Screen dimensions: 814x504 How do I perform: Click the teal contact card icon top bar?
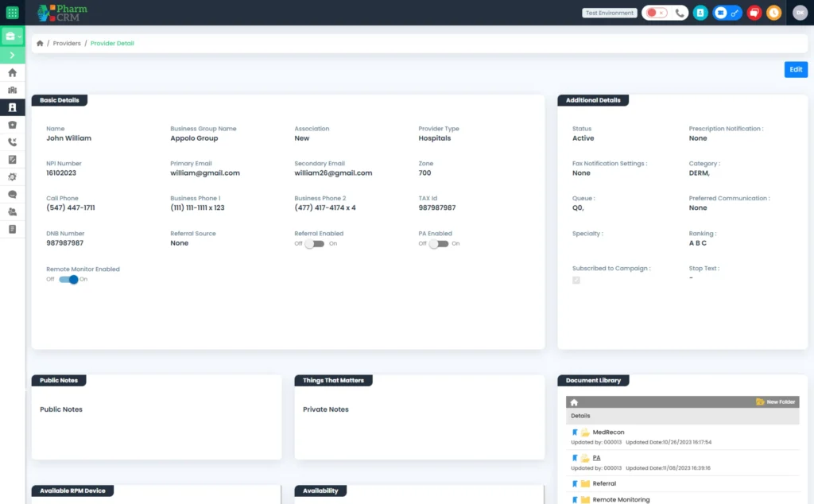pyautogui.click(x=700, y=13)
